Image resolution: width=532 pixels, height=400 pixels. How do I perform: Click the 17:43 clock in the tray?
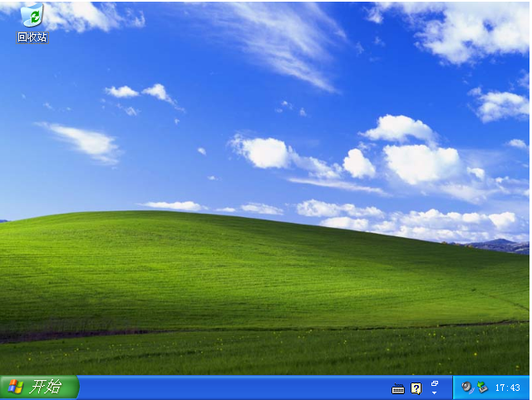click(x=508, y=388)
